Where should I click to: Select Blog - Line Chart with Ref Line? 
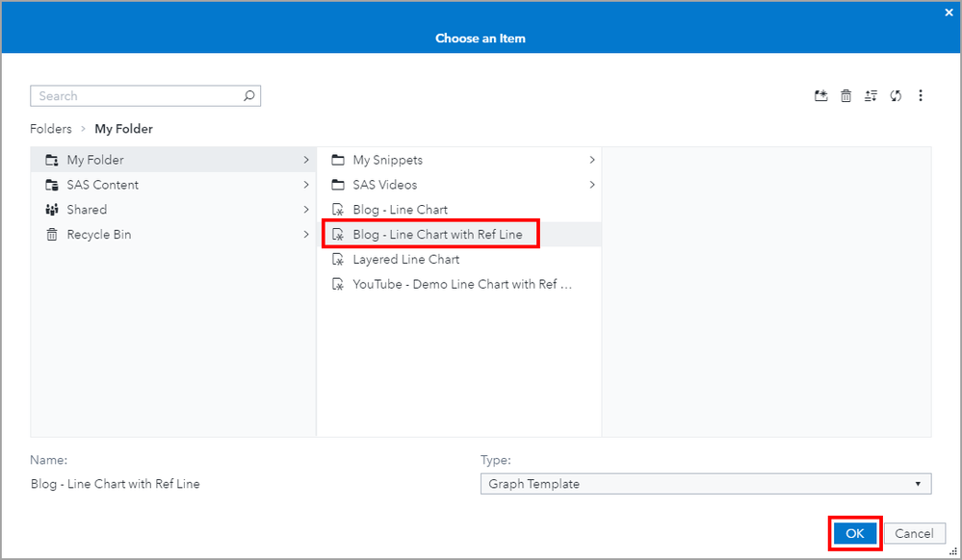point(437,235)
